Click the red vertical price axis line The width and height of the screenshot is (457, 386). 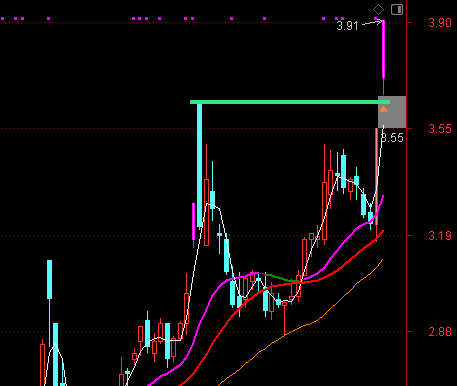[407, 193]
